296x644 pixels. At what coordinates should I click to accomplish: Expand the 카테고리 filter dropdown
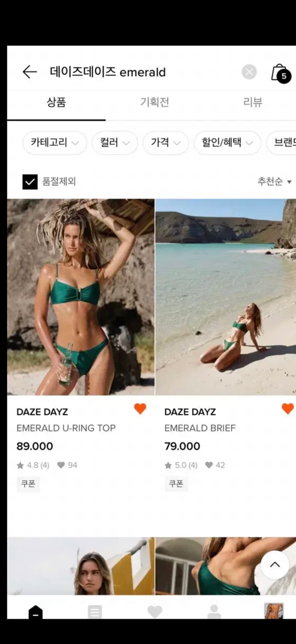(54, 143)
